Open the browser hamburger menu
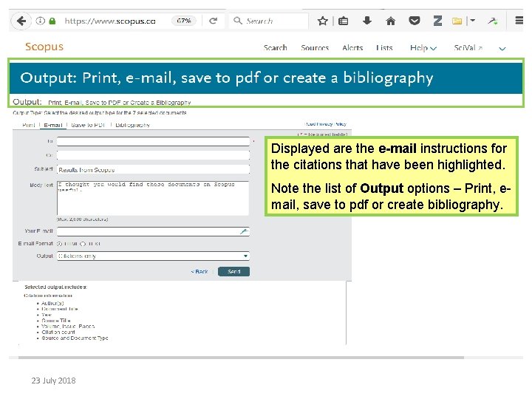This screenshot has width=532, height=399. click(519, 21)
